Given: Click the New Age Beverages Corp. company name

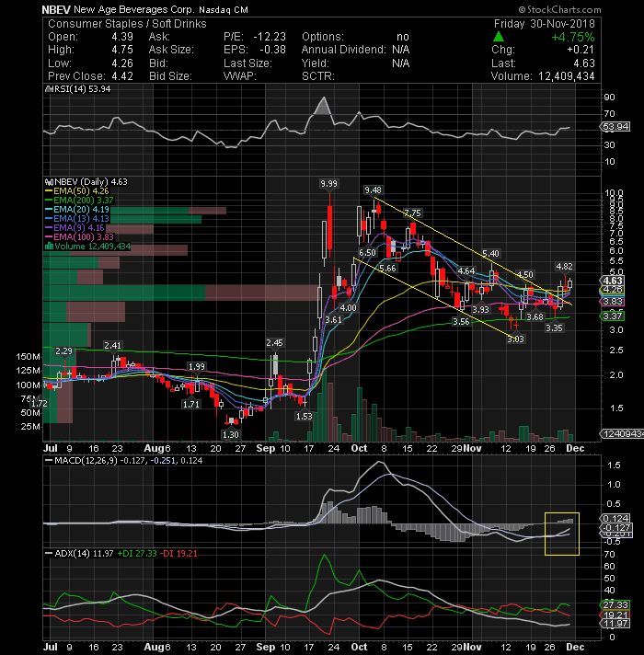Looking at the screenshot, I should click(x=133, y=9).
